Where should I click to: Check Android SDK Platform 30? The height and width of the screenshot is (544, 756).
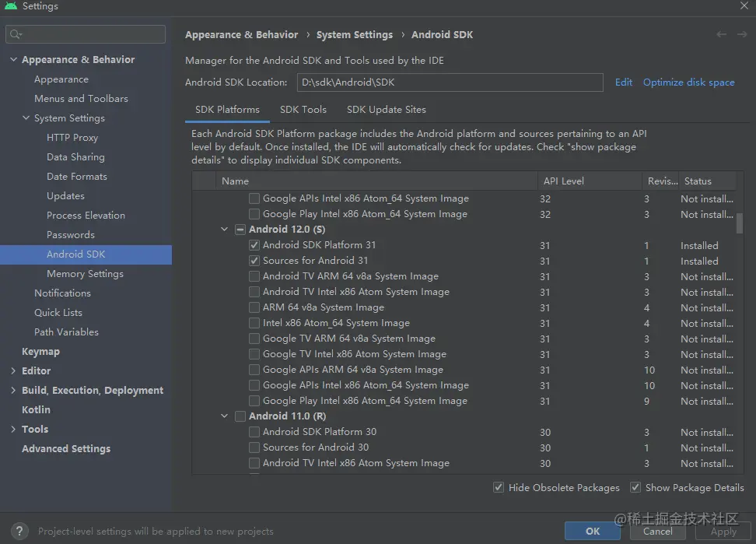click(254, 432)
